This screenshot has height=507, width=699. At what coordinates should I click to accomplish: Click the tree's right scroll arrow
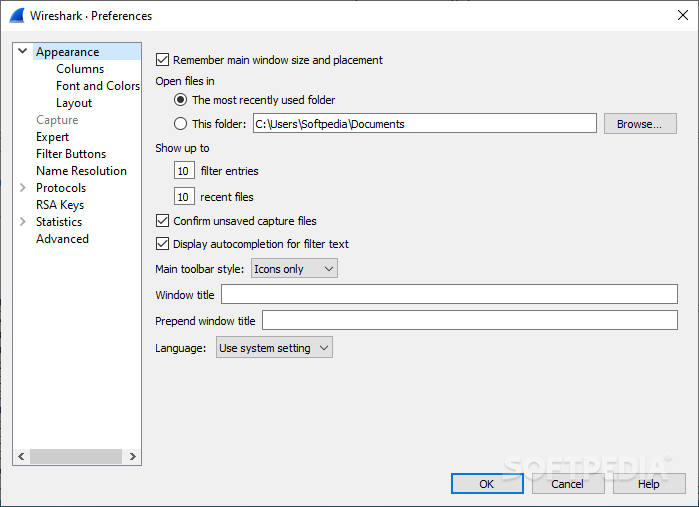point(132,456)
